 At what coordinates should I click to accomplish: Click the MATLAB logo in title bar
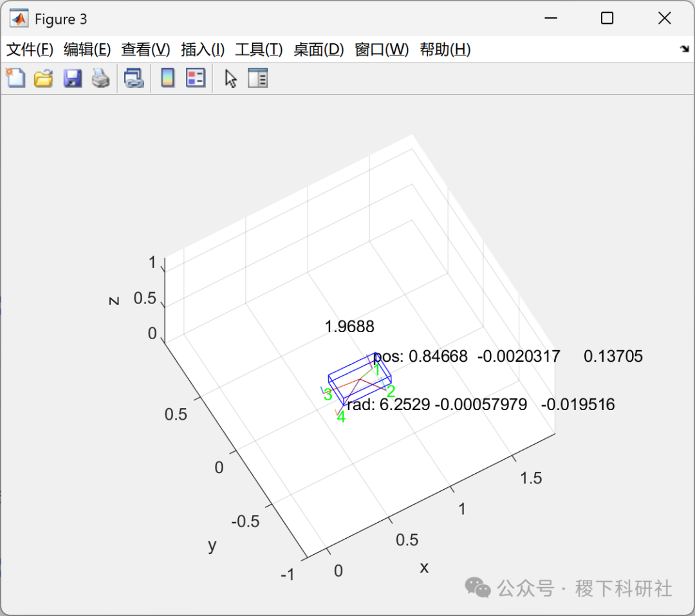(x=19, y=18)
